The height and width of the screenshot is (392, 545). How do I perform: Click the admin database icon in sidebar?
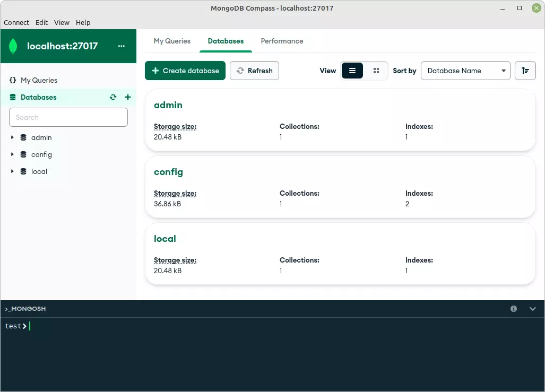coord(23,137)
